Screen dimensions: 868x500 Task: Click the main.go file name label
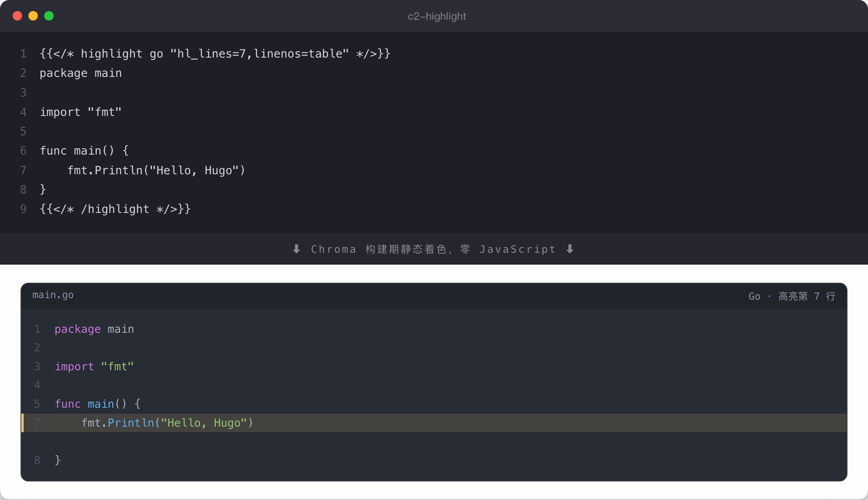click(53, 295)
